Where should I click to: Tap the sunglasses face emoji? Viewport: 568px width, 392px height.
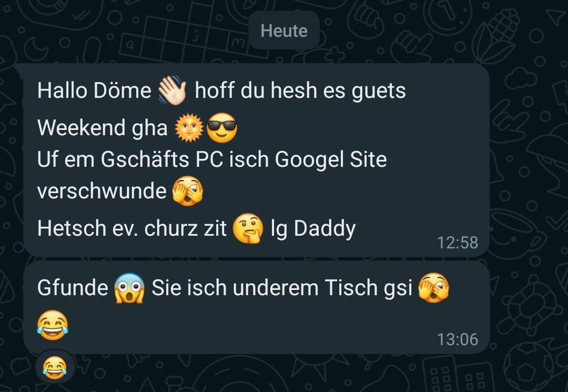[222, 127]
